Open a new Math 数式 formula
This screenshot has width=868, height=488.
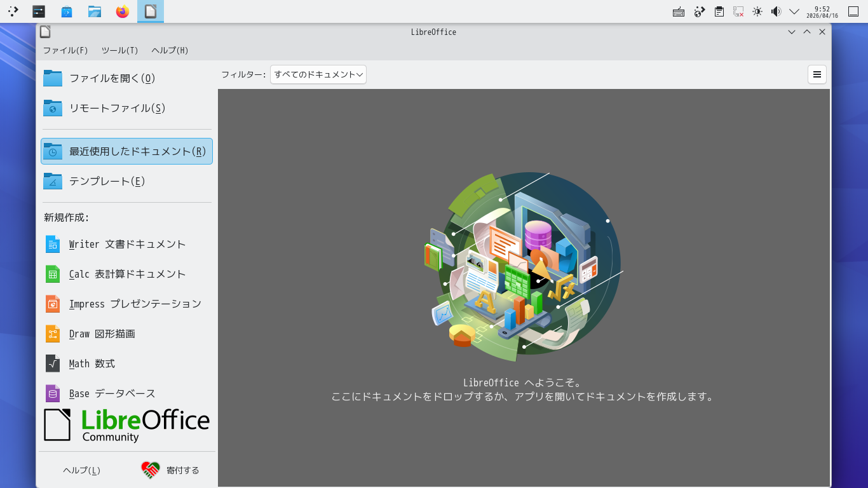pos(126,363)
